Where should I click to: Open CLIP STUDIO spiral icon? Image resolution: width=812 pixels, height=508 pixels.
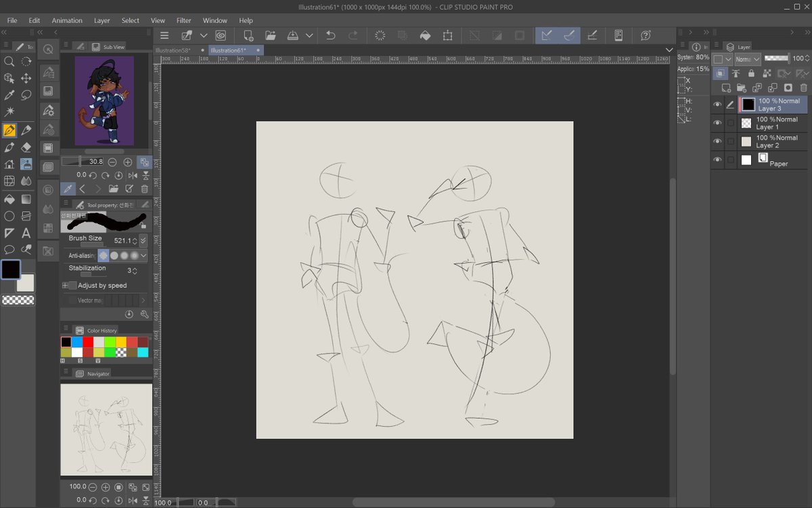[221, 35]
